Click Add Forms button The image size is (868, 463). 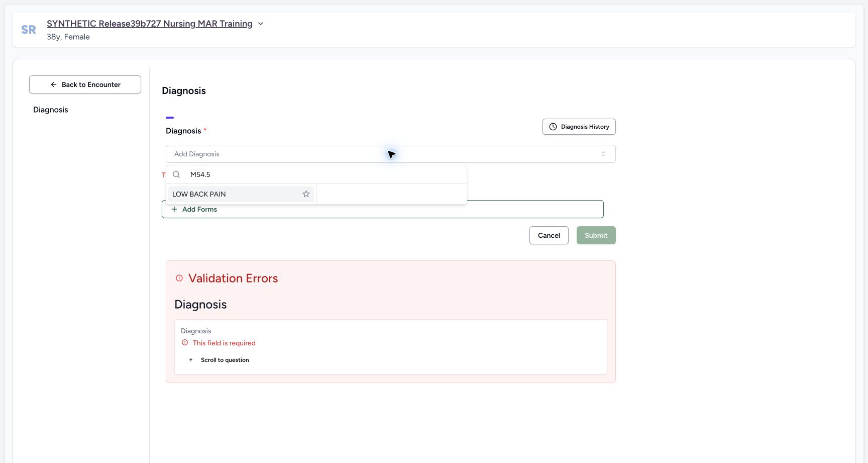tap(382, 209)
